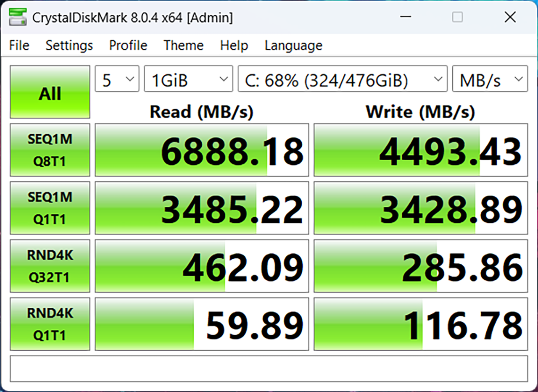This screenshot has height=392, width=538.
Task: Open the Language menu
Action: pyautogui.click(x=293, y=45)
